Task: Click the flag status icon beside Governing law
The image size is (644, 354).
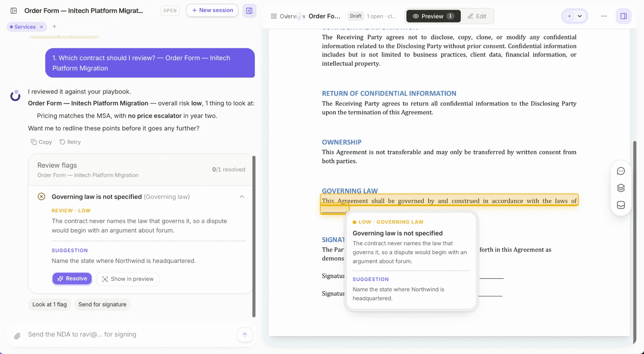Action: coord(41,197)
